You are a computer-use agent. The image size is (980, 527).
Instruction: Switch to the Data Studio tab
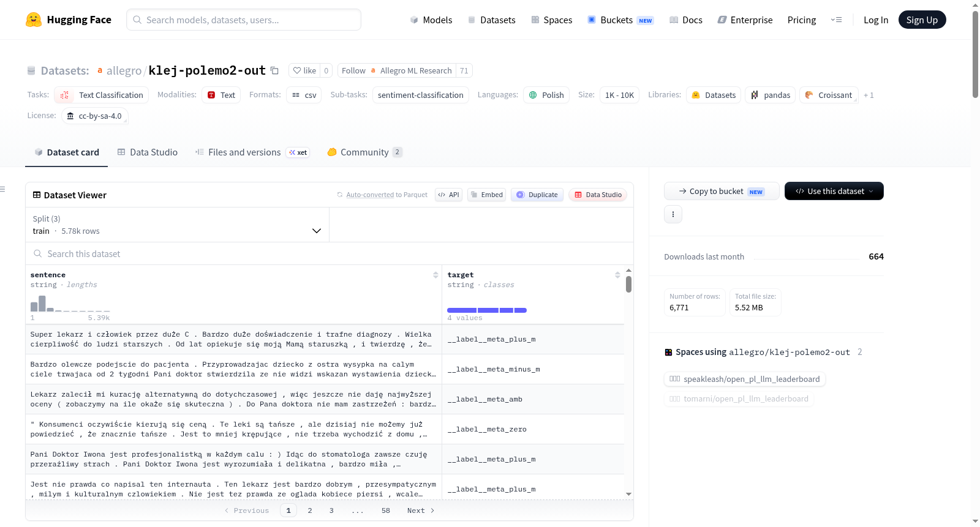[x=148, y=152]
